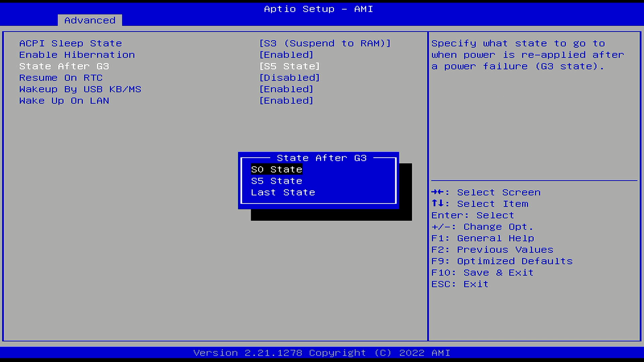Select the ACPI Sleep State label

point(70,44)
